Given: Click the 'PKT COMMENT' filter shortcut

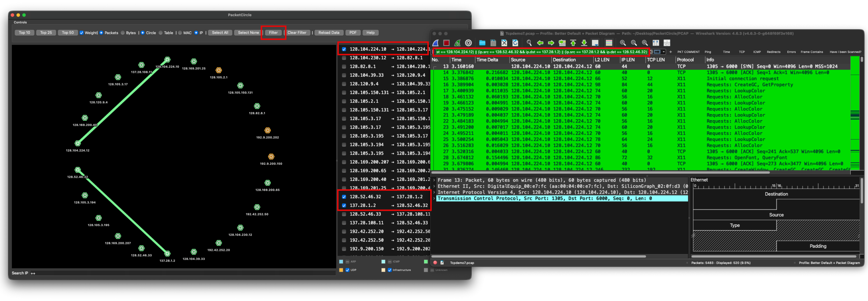Looking at the screenshot, I should 688,52.
